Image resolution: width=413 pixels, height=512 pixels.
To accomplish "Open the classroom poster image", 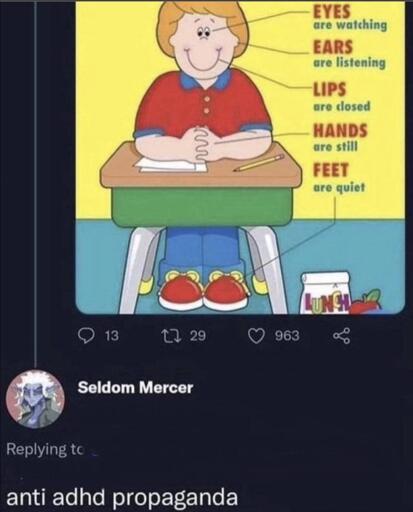I will [240, 157].
